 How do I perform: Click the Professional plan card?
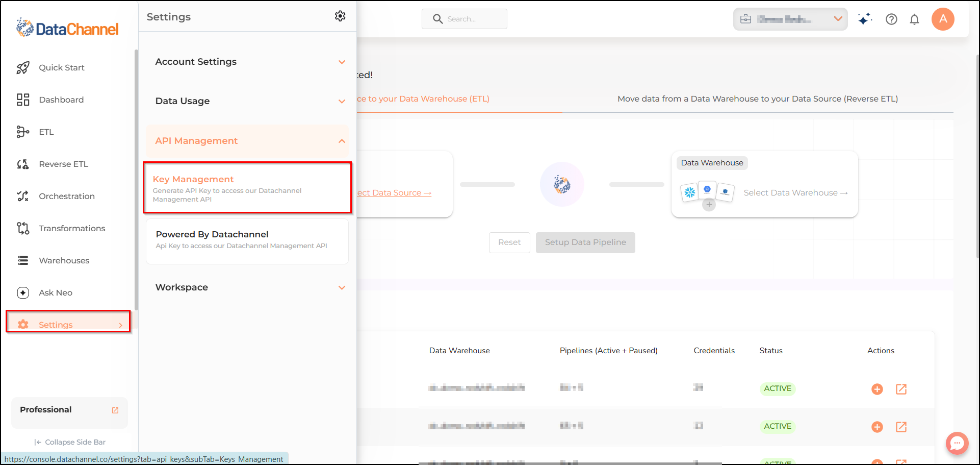(69, 412)
